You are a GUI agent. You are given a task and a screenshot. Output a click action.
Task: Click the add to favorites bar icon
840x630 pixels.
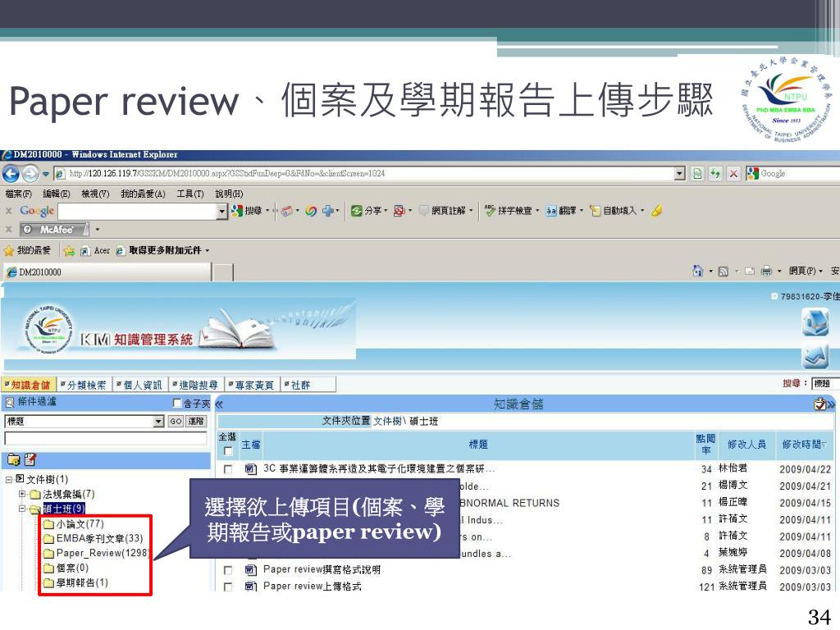point(69,250)
